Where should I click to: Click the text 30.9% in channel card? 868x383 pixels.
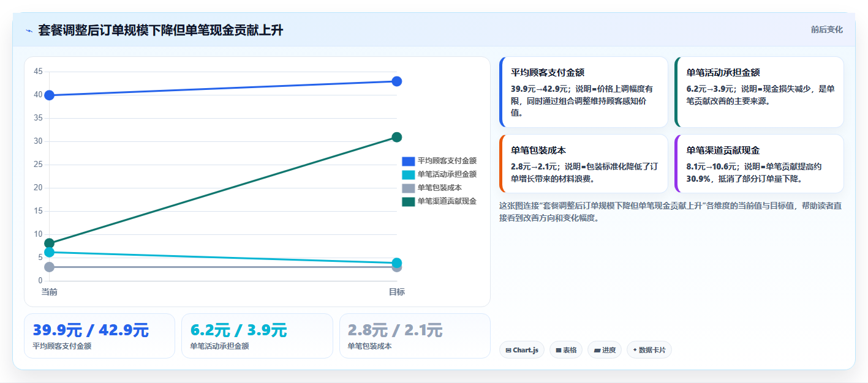[x=698, y=179]
